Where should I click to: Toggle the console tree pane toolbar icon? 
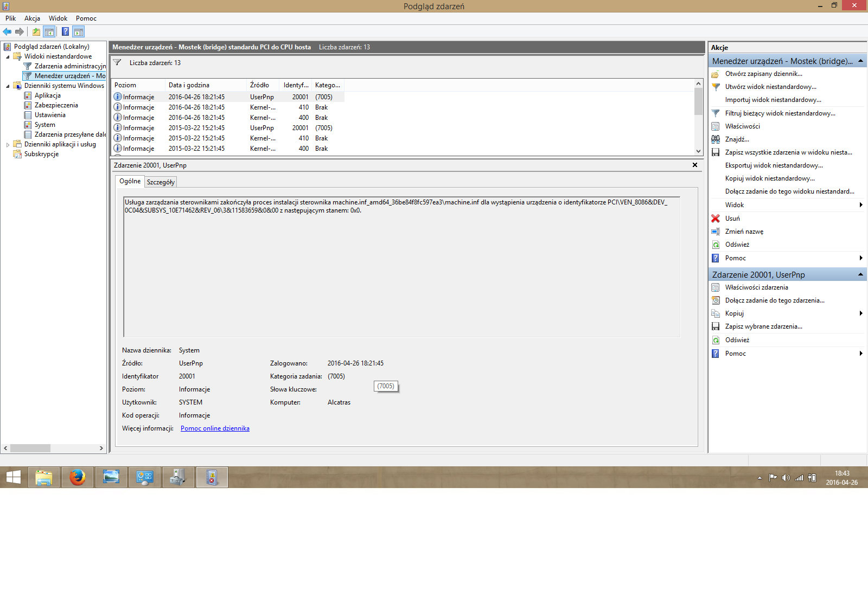49,31
